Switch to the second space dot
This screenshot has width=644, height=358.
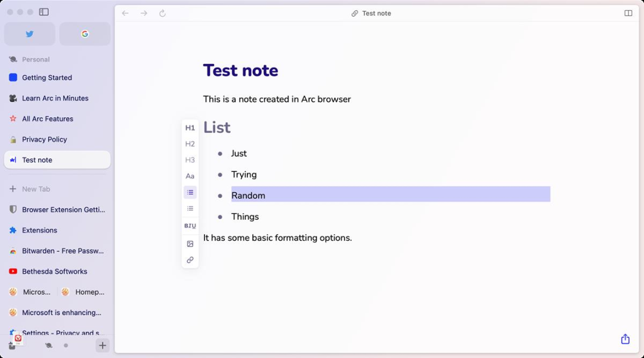66,345
